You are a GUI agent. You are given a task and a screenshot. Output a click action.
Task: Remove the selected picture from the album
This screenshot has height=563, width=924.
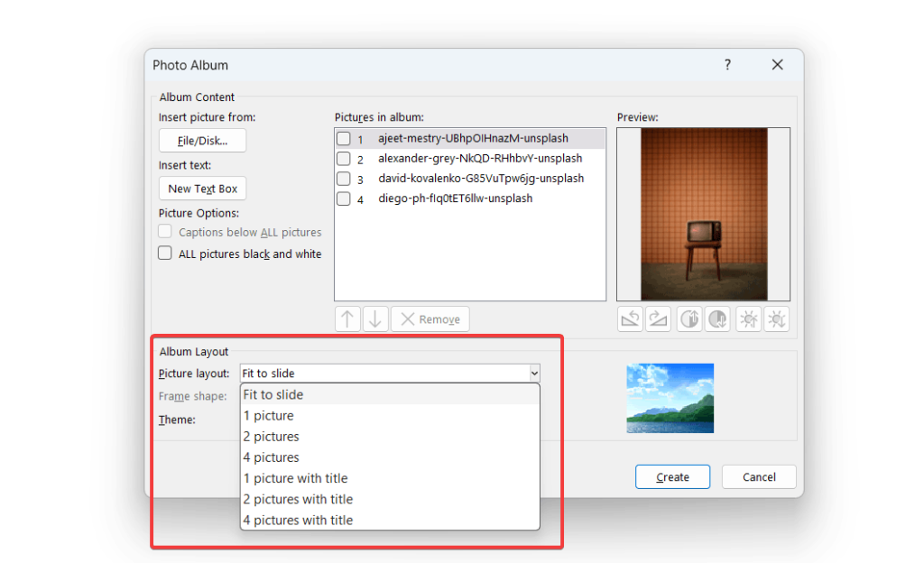pos(430,318)
